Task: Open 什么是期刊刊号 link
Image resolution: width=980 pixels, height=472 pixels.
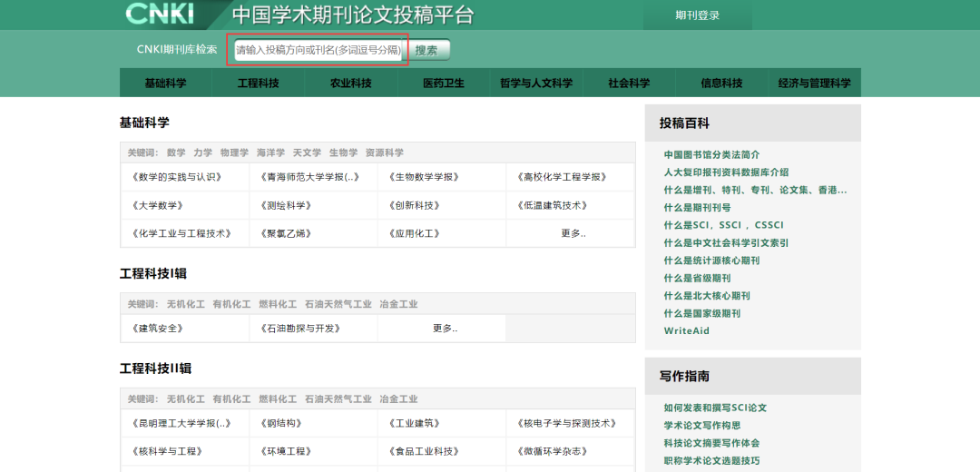Action: (x=698, y=208)
